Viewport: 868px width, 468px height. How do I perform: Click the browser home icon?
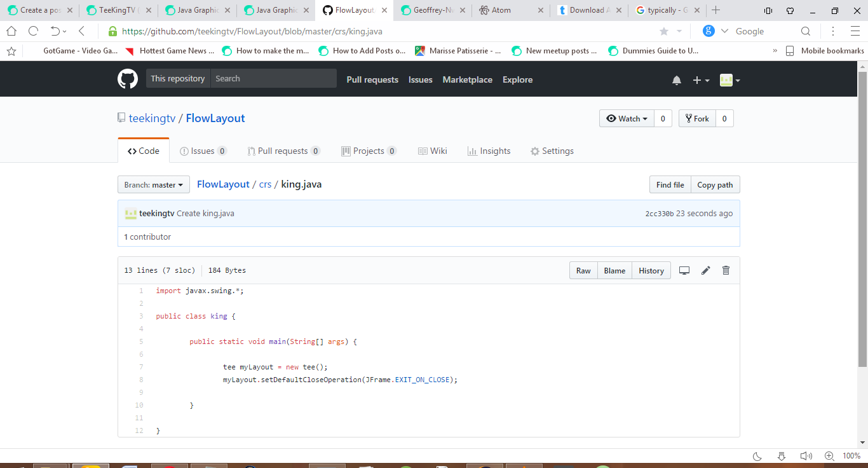pyautogui.click(x=11, y=31)
